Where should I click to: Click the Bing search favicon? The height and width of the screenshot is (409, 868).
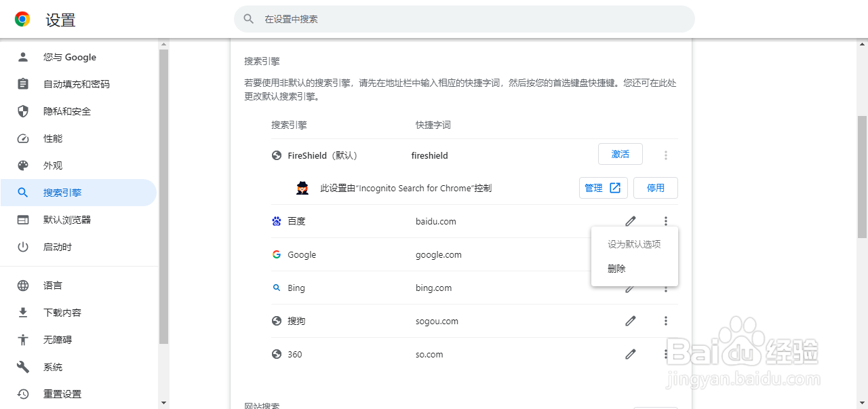pyautogui.click(x=277, y=288)
